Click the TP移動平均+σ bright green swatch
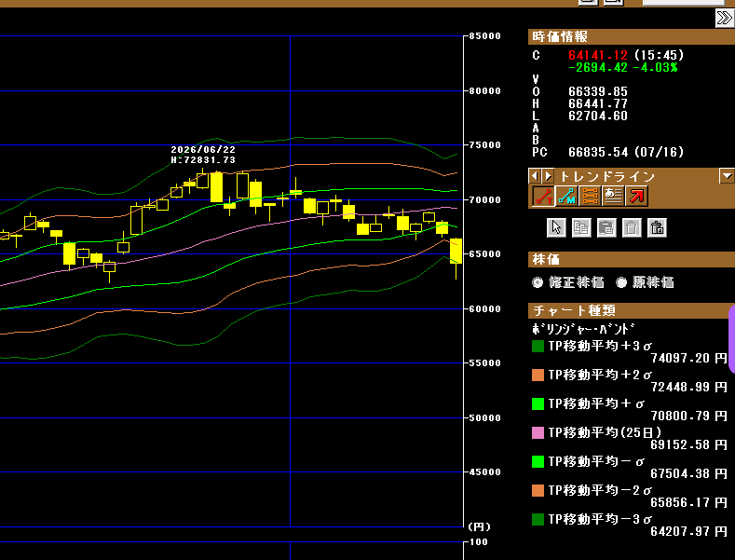Viewport: 735px width, 560px height. point(538,403)
